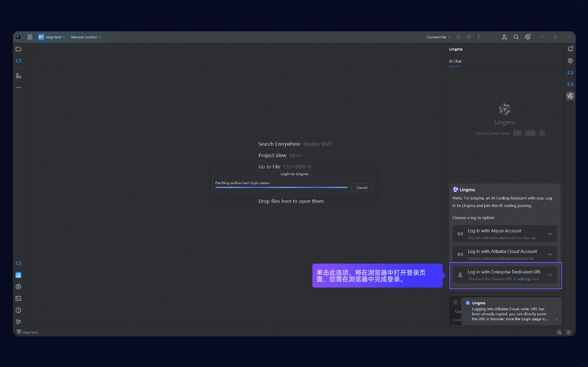The image size is (588, 367).
Task: Choose Log in with Alibaba Cloud Account
Action: pos(504,254)
